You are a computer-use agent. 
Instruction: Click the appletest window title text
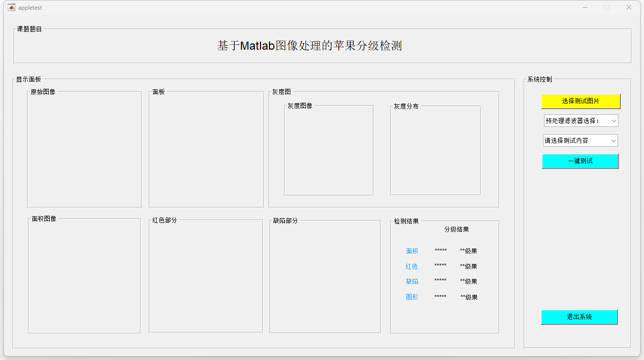pyautogui.click(x=30, y=8)
